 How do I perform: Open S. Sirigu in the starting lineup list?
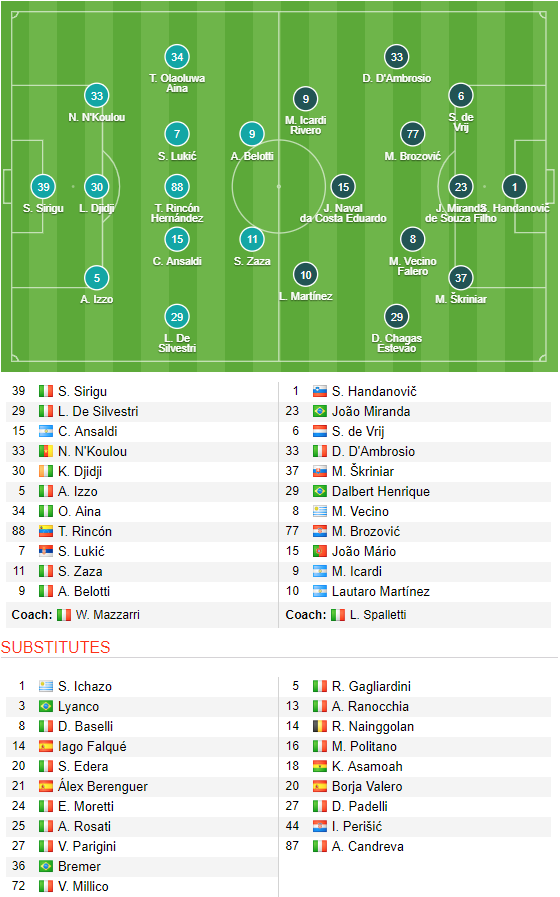click(x=82, y=391)
